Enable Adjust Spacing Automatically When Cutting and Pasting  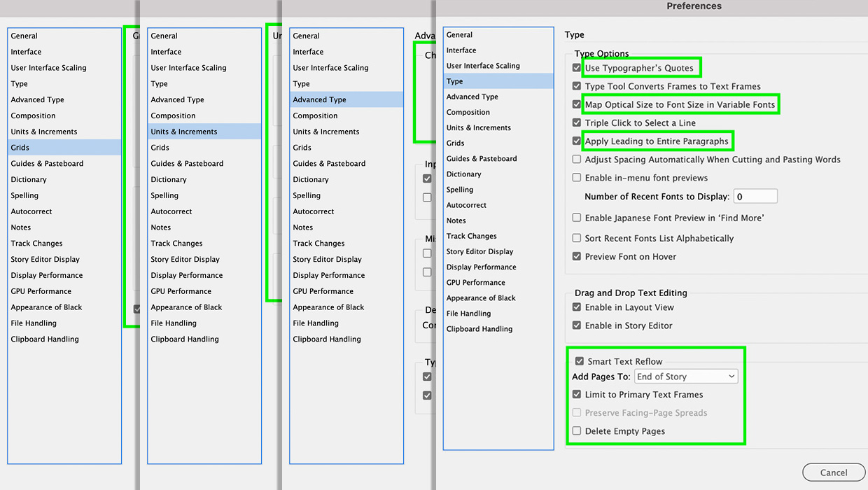(577, 160)
